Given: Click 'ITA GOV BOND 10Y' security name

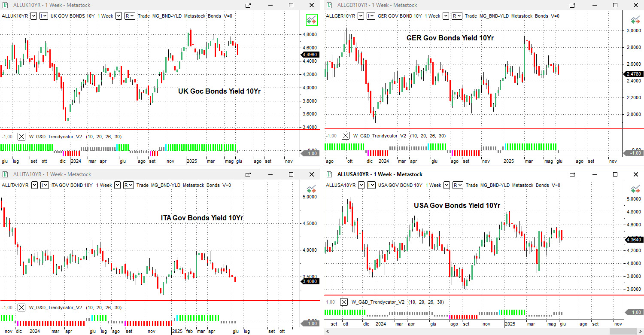Looking at the screenshot, I should coord(72,185).
